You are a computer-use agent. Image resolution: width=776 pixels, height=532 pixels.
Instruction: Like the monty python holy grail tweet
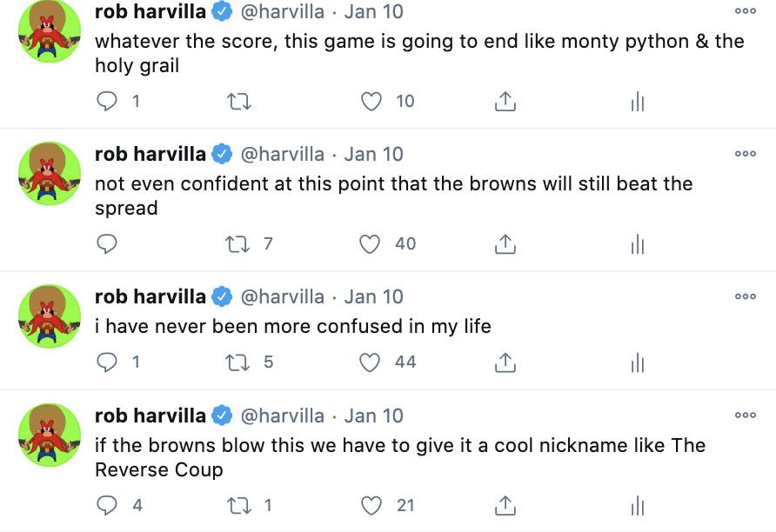(371, 102)
